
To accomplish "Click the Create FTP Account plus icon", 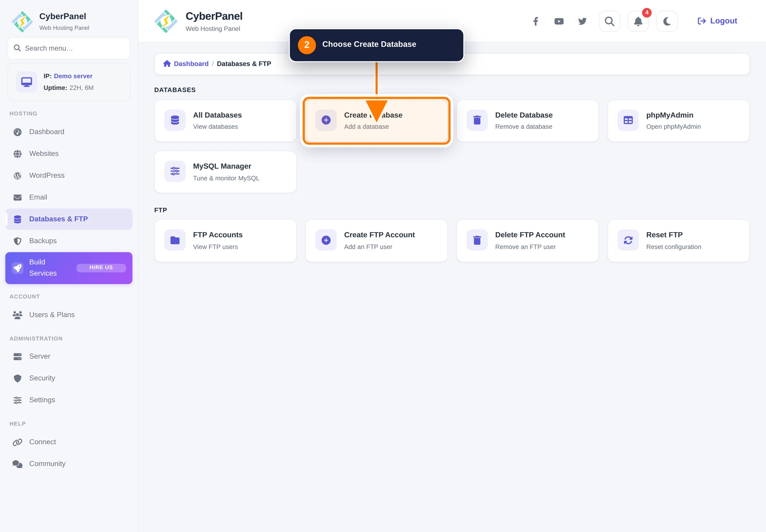I will click(326, 240).
